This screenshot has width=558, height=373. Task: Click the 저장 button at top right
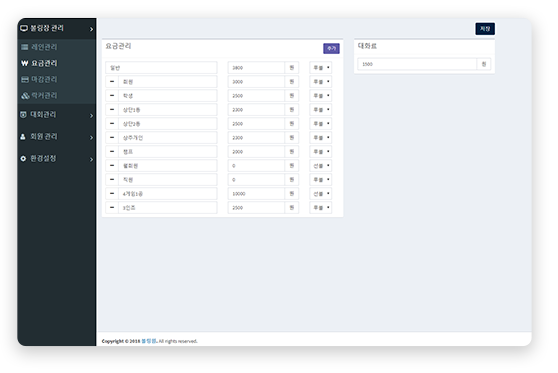pos(485,29)
